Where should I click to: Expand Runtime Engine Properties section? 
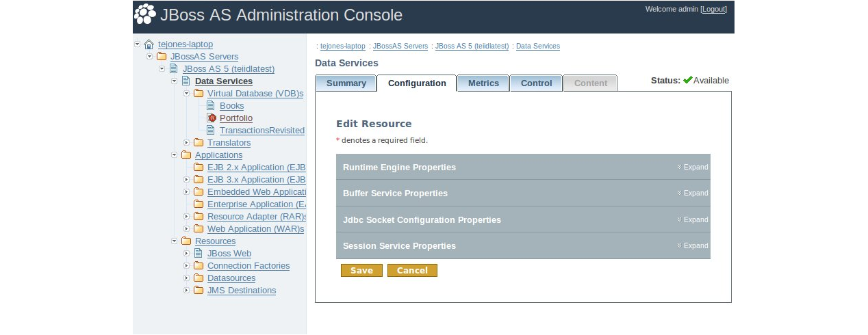[x=693, y=167]
